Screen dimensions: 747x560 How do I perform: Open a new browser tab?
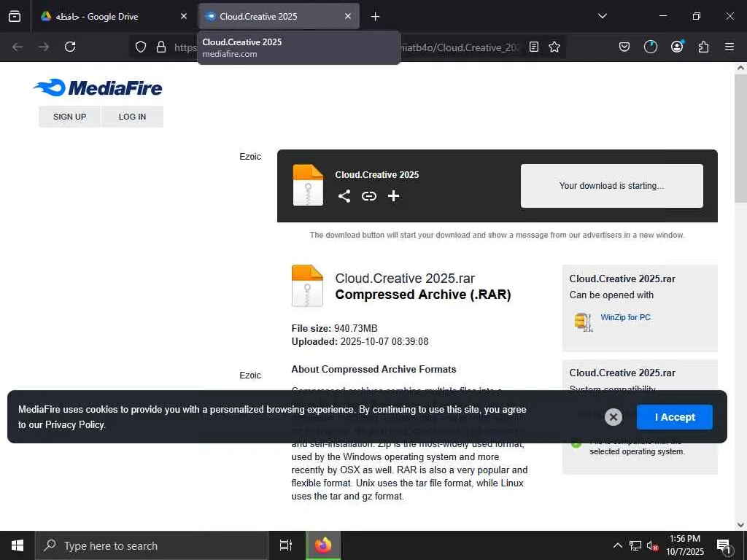pyautogui.click(x=376, y=17)
